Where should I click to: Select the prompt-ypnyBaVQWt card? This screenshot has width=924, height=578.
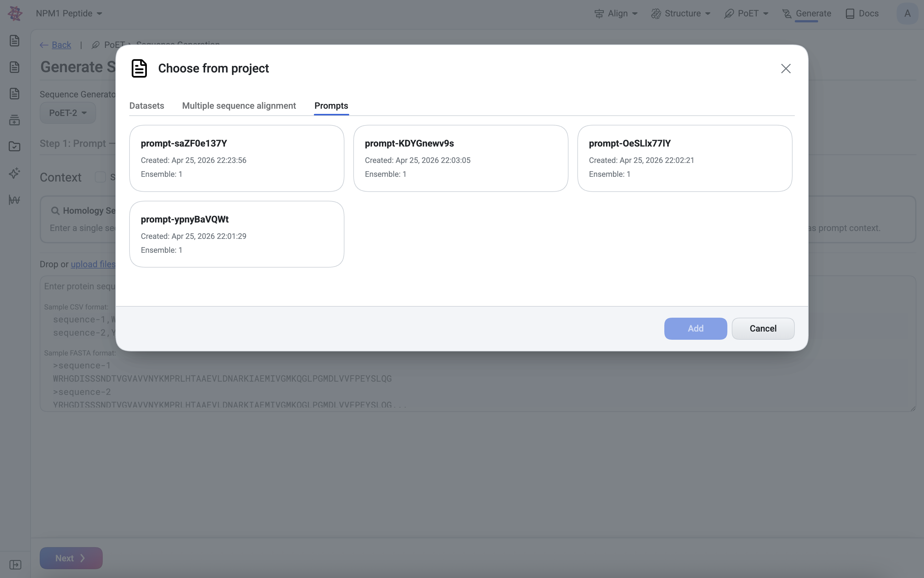click(x=237, y=234)
